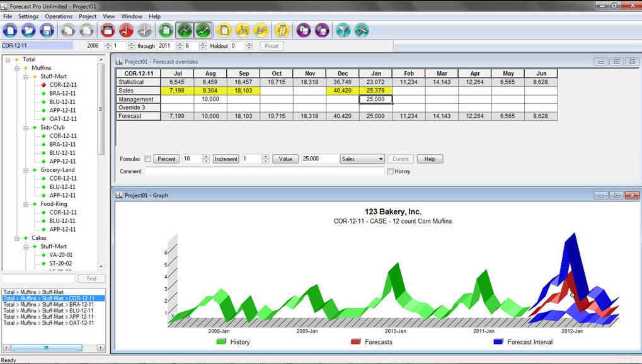This screenshot has width=642, height=364.
Task: Click the red forecast chart icon
Action: point(125,30)
